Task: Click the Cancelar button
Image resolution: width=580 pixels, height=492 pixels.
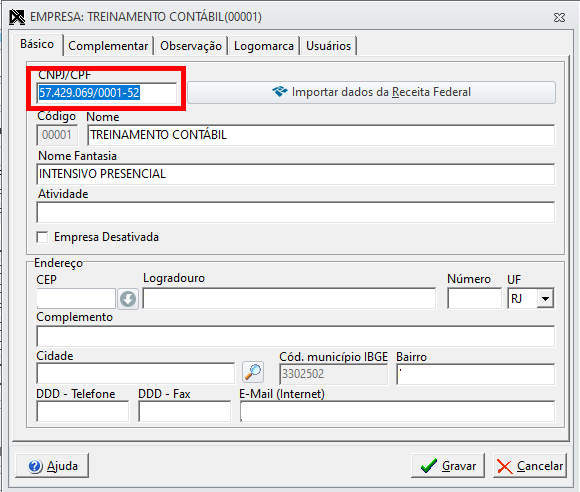Action: coord(530,466)
